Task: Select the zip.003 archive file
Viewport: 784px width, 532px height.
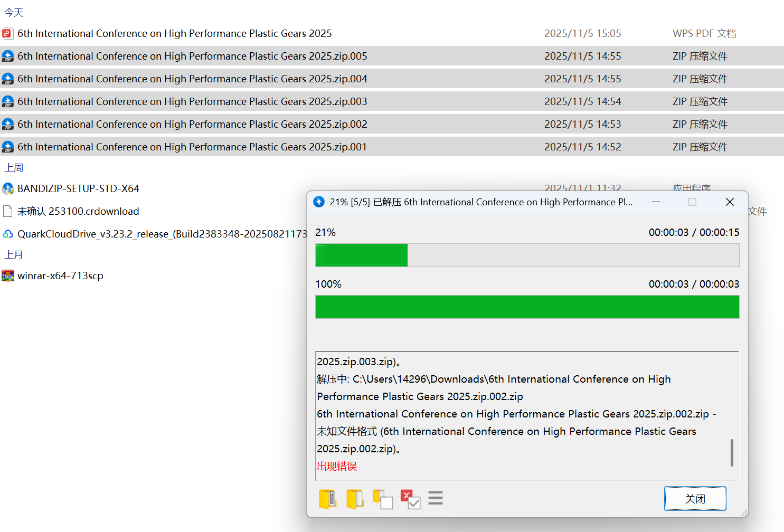Action: (x=192, y=102)
